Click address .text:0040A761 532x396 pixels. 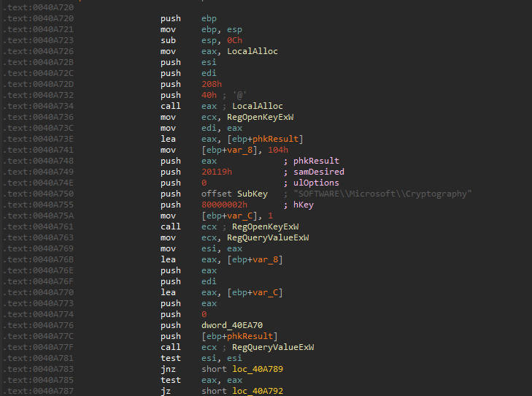coord(38,226)
